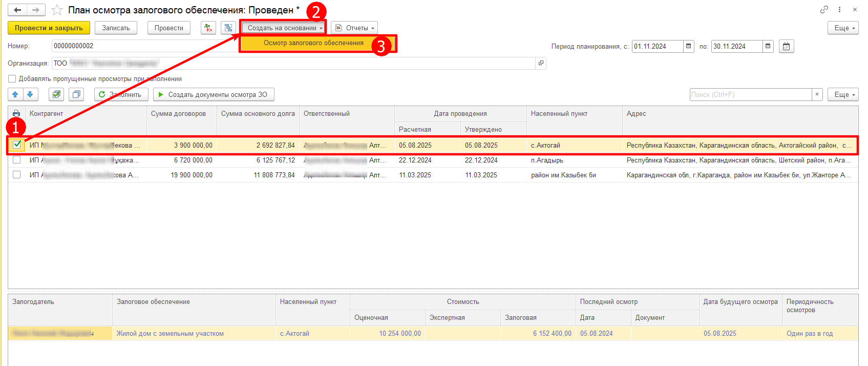
Task: Select the Оценочная value 10 254 000,00
Action: [x=388, y=333]
